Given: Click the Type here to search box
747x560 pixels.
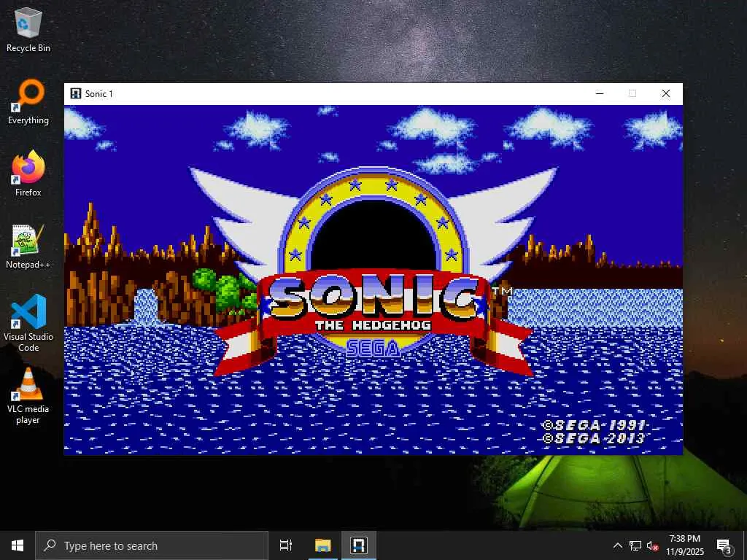Looking at the screenshot, I should [x=152, y=545].
